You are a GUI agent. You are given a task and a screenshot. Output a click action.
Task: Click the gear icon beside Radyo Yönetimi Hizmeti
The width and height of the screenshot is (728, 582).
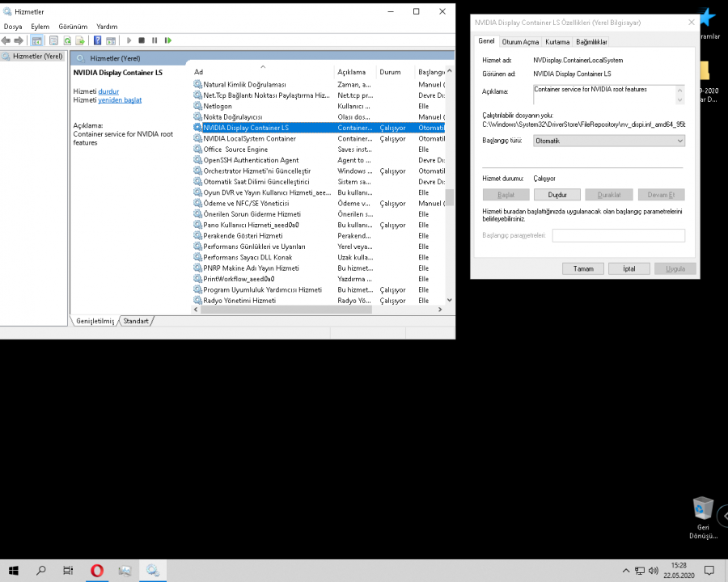(197, 300)
